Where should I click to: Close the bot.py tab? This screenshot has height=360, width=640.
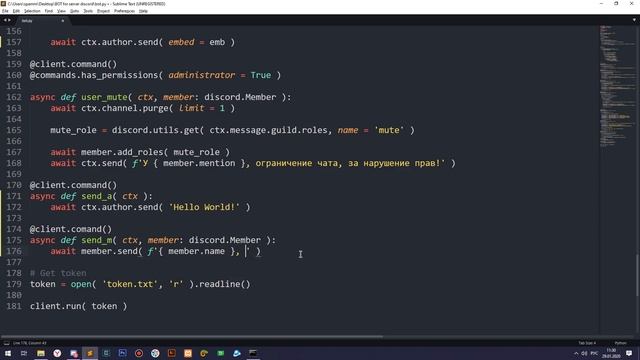point(62,20)
